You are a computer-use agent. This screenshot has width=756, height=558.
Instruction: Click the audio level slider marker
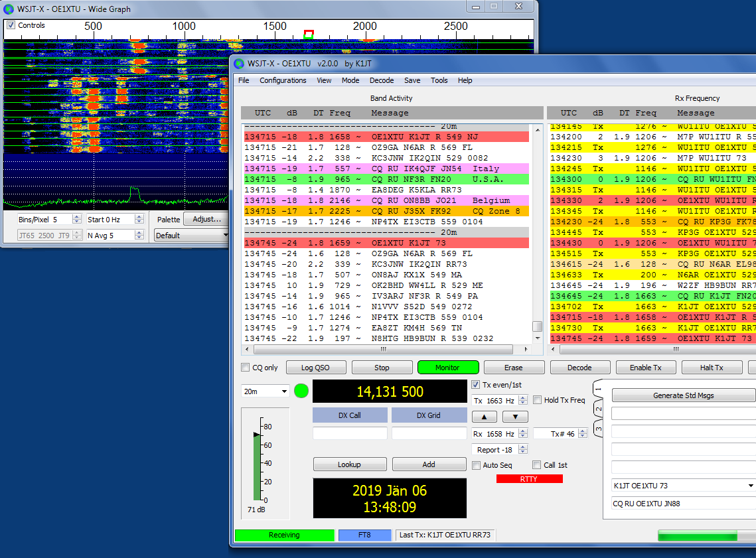click(256, 435)
